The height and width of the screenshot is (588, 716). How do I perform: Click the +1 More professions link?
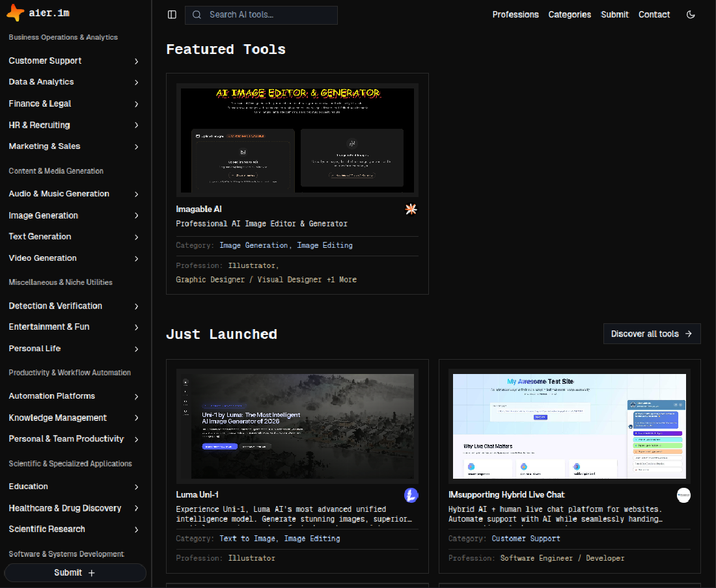tap(342, 280)
